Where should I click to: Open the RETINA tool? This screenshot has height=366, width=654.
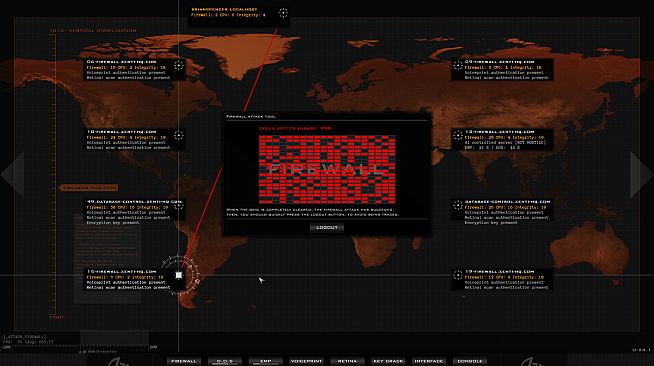(x=347, y=361)
